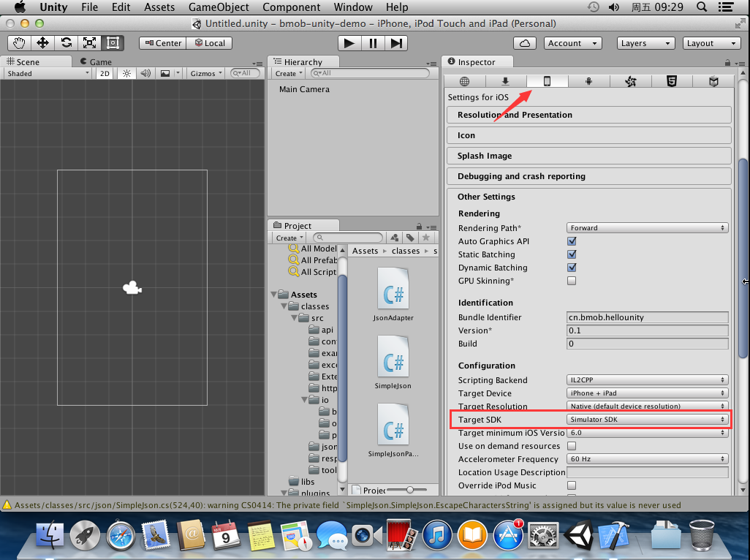750x560 pixels.
Task: Open Gizmos dropdown
Action: (206, 73)
